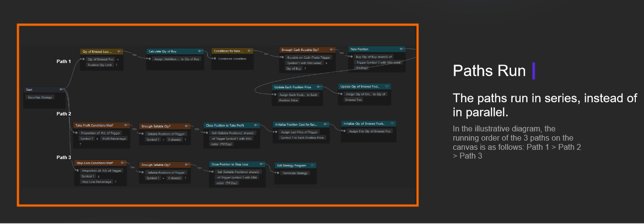Select the Exit Strategy Program node header
644x224 pixels.
[x=296, y=165]
